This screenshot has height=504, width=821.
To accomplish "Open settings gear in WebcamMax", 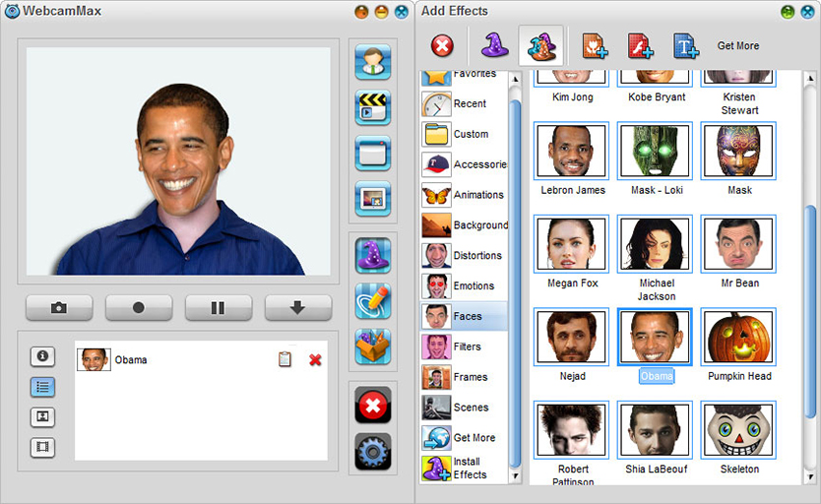I will 373,451.
